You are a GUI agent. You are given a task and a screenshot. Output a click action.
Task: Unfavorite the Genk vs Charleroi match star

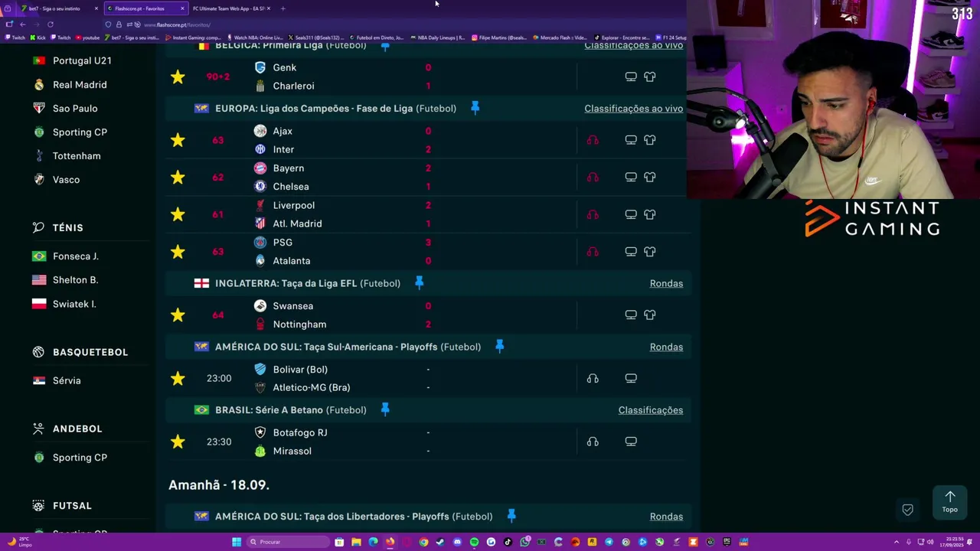coord(178,77)
